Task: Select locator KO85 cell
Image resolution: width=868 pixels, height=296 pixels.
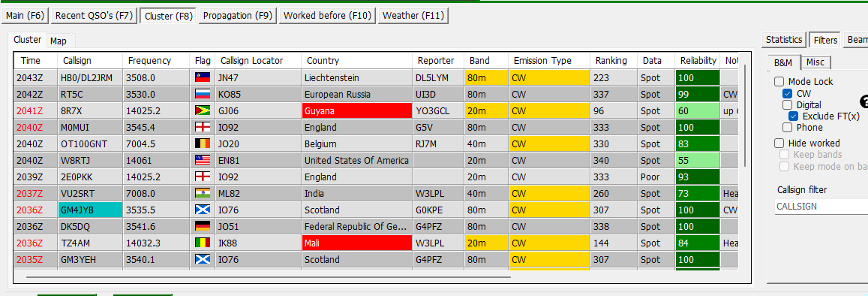Action: click(259, 94)
